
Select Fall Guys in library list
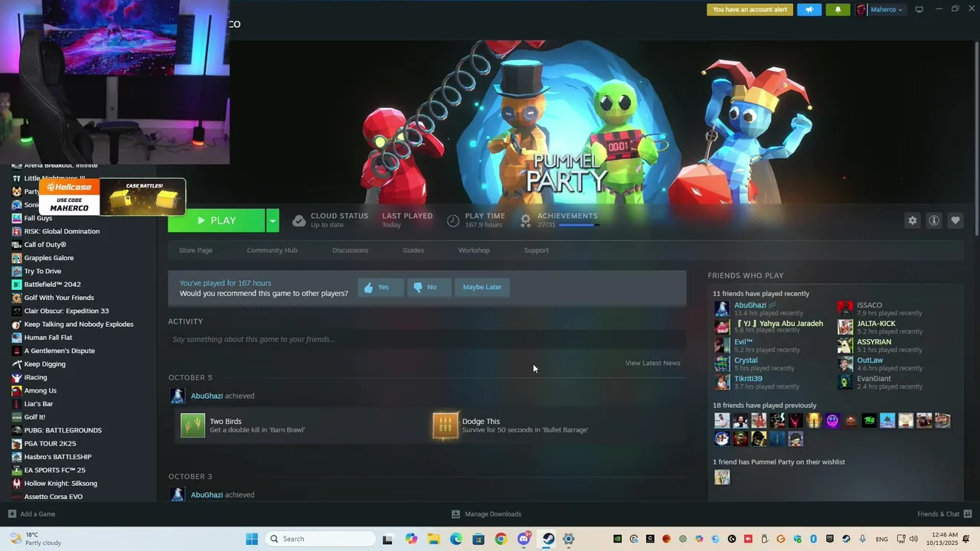(x=38, y=218)
